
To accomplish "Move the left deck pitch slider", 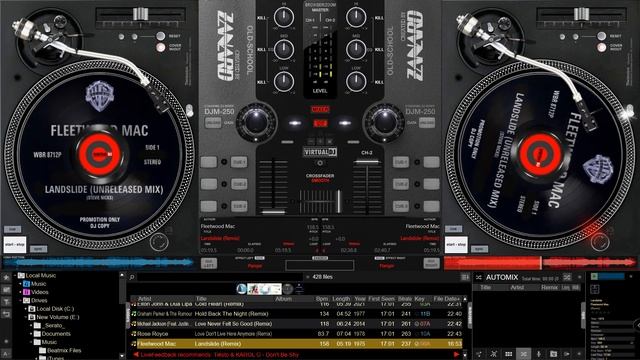I will click(140, 14).
